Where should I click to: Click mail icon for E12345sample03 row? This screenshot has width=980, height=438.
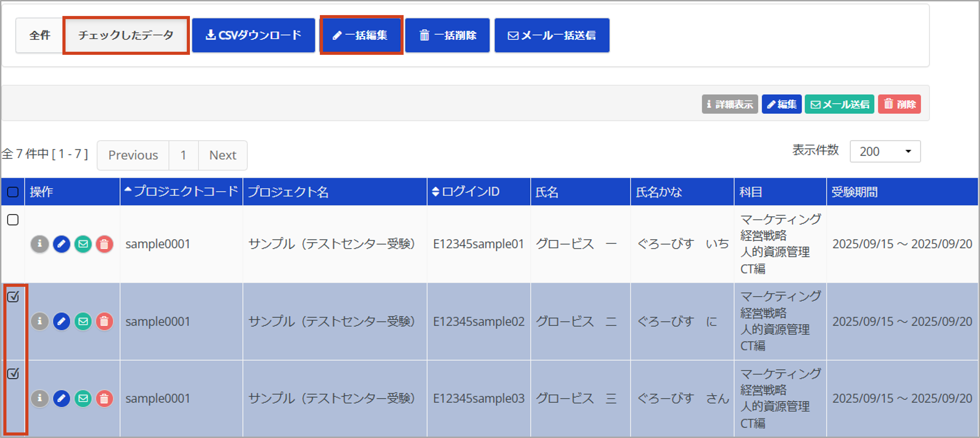pyautogui.click(x=83, y=398)
